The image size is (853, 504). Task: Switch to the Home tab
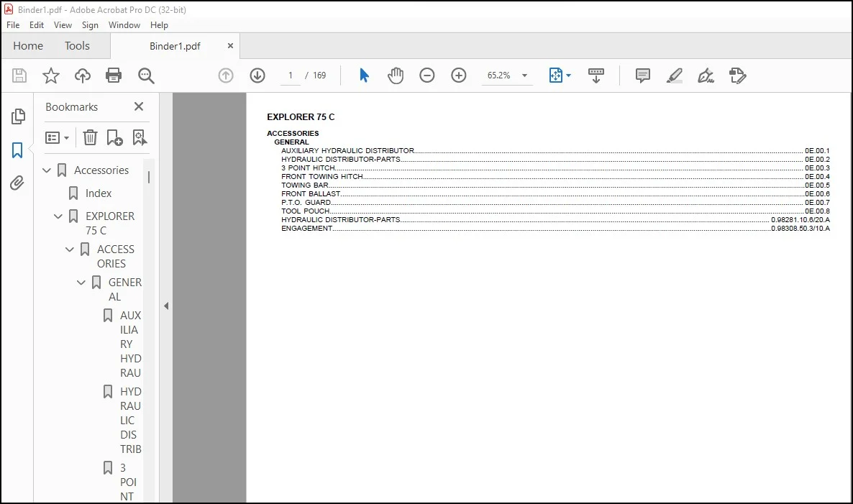click(x=28, y=46)
